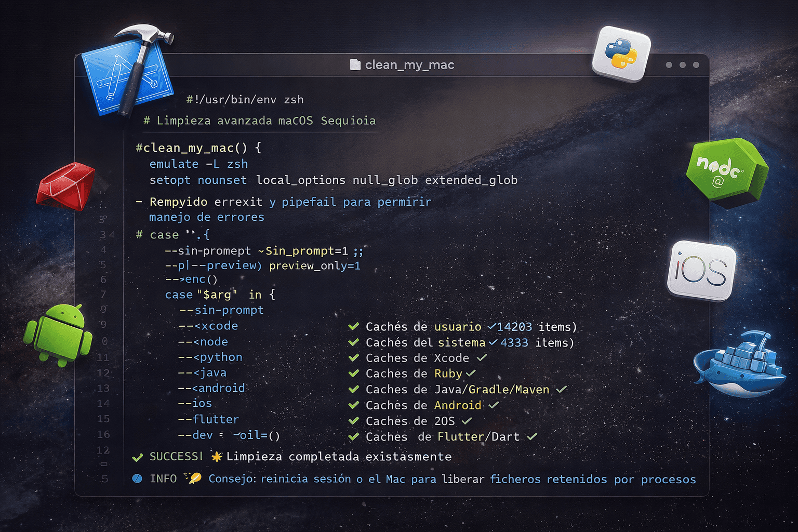Click the --<xcode option

coord(208,326)
